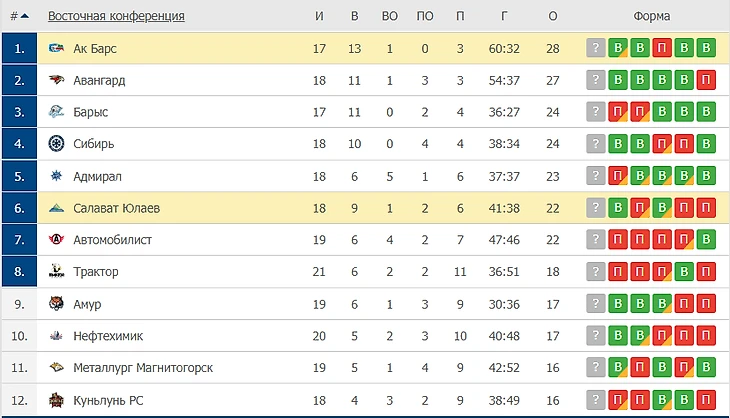The image size is (730, 418).
Task: Click the last green В badge for Сибирь
Action: [707, 144]
